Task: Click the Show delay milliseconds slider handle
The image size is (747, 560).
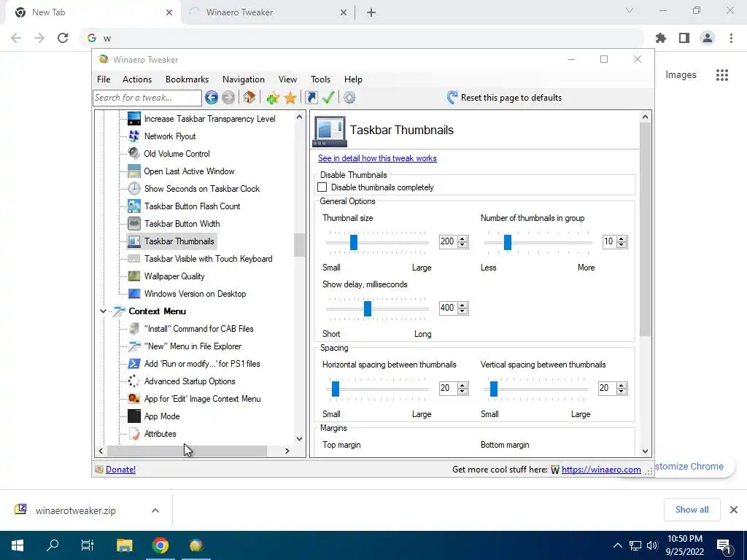Action: (368, 308)
